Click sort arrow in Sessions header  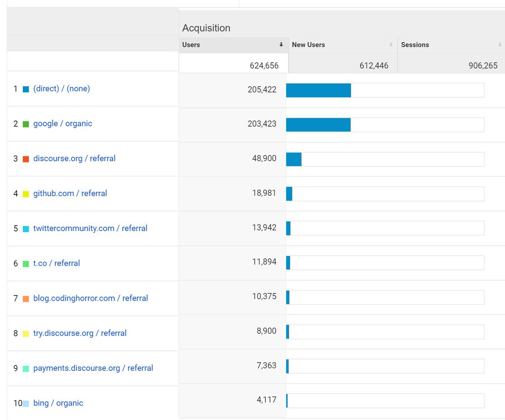click(500, 45)
